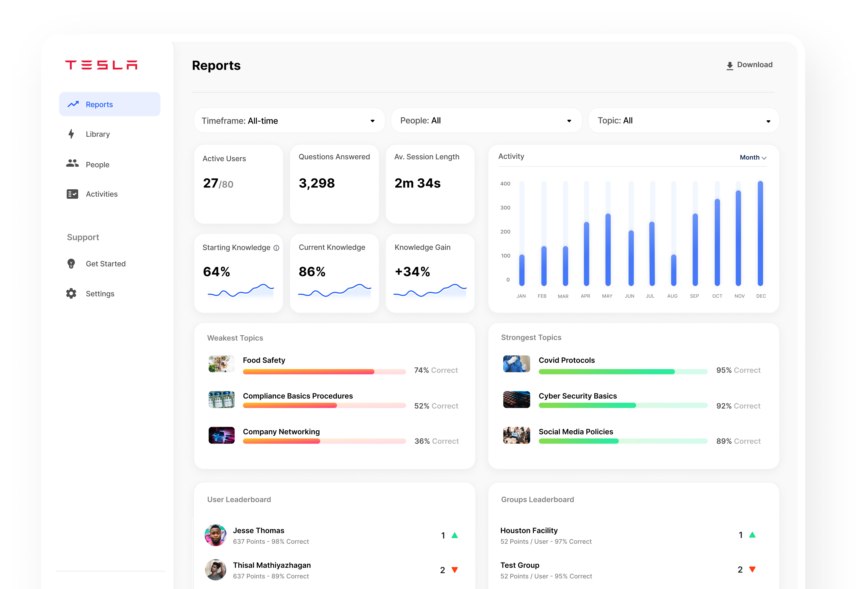Change the Activity chart Month selector
The image size is (868, 589).
click(x=753, y=157)
